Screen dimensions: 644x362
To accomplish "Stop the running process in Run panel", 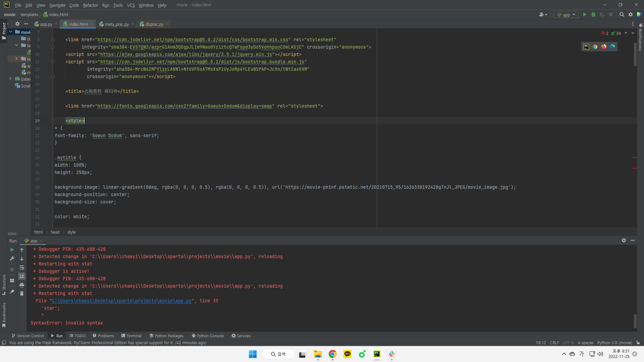I will click(x=12, y=269).
